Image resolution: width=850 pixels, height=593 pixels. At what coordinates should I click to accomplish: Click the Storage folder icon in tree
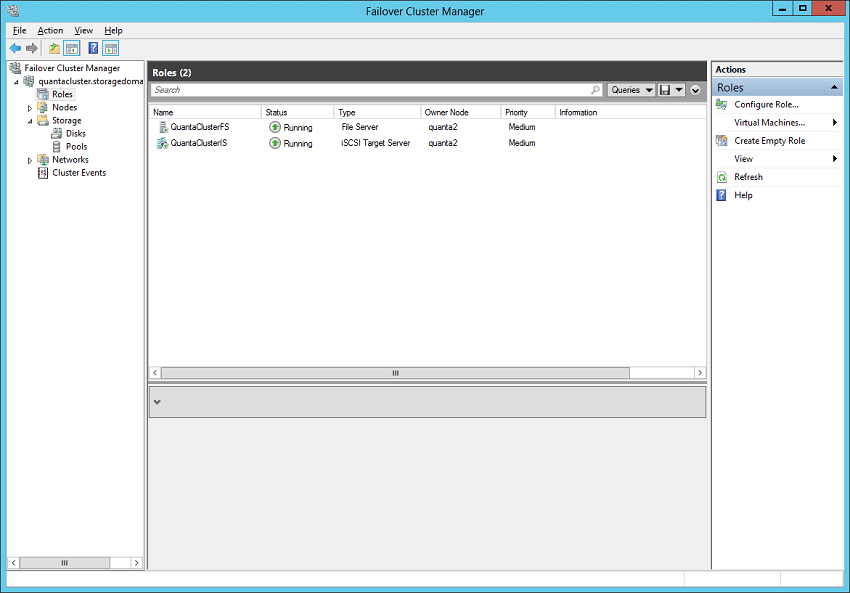pos(43,120)
